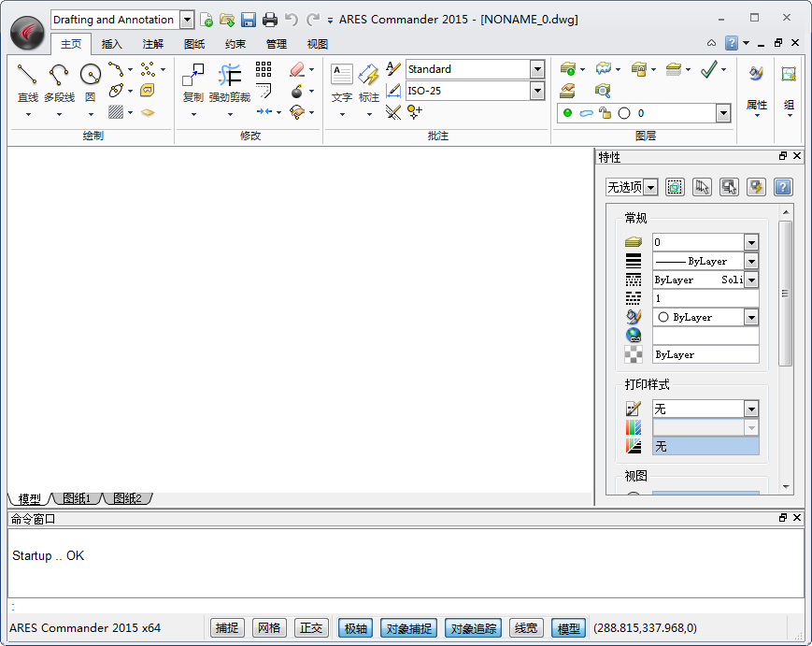812x646 pixels.
Task: Click the Print icon in quick access toolbar
Action: point(270,20)
